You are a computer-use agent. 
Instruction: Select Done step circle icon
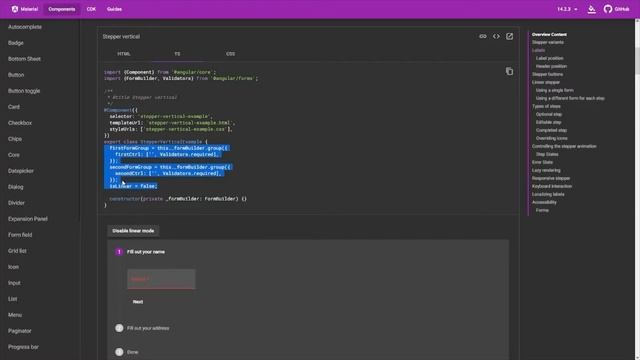(119, 352)
